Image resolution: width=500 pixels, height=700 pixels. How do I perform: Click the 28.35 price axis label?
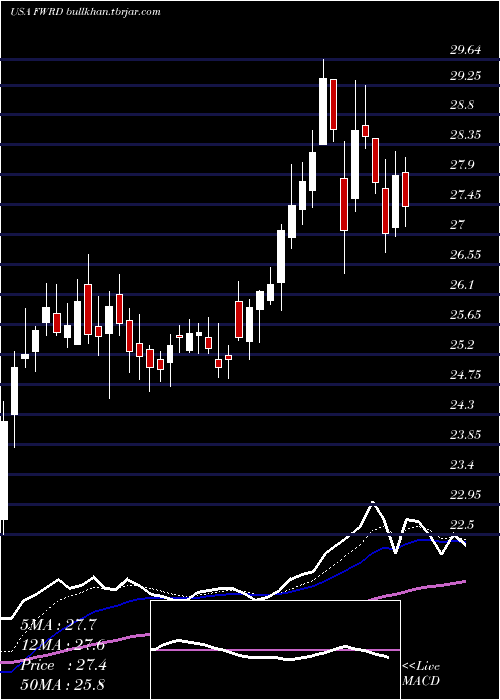pyautogui.click(x=465, y=135)
